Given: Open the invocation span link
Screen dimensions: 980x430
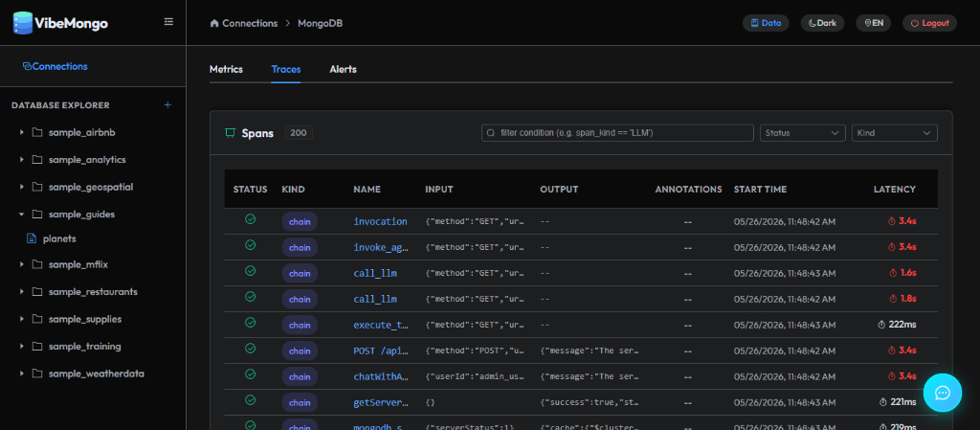Looking at the screenshot, I should coord(380,221).
